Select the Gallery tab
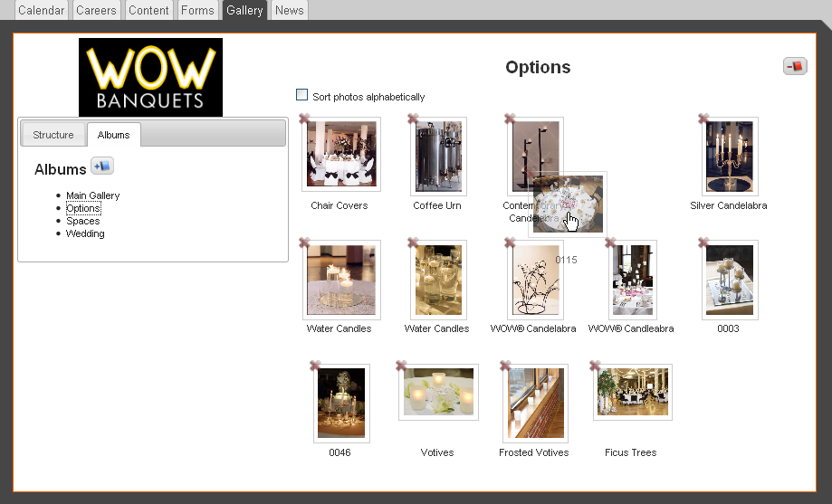 [244, 10]
